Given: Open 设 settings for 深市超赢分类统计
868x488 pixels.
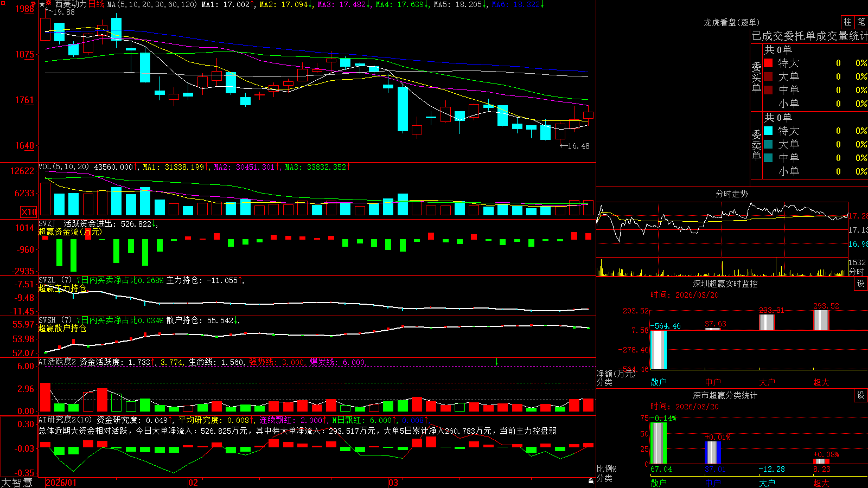Looking at the screenshot, I should click(x=861, y=395).
